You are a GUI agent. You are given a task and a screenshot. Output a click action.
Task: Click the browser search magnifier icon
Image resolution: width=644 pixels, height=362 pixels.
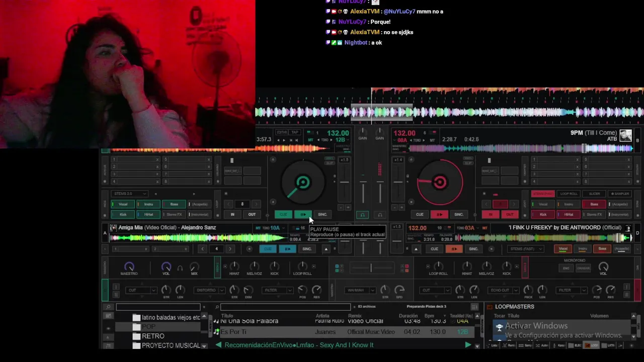(x=108, y=307)
